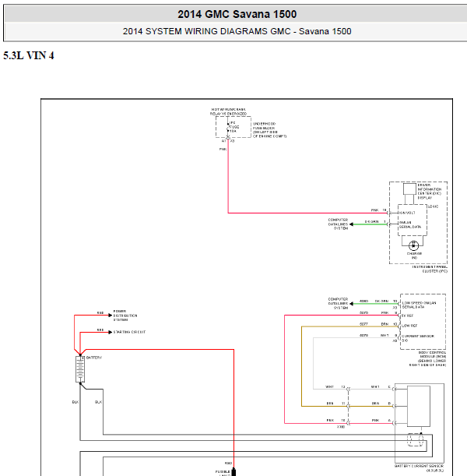Click 'COMPUTER DATA LINES SYSTEM' label near IPC

click(338, 224)
